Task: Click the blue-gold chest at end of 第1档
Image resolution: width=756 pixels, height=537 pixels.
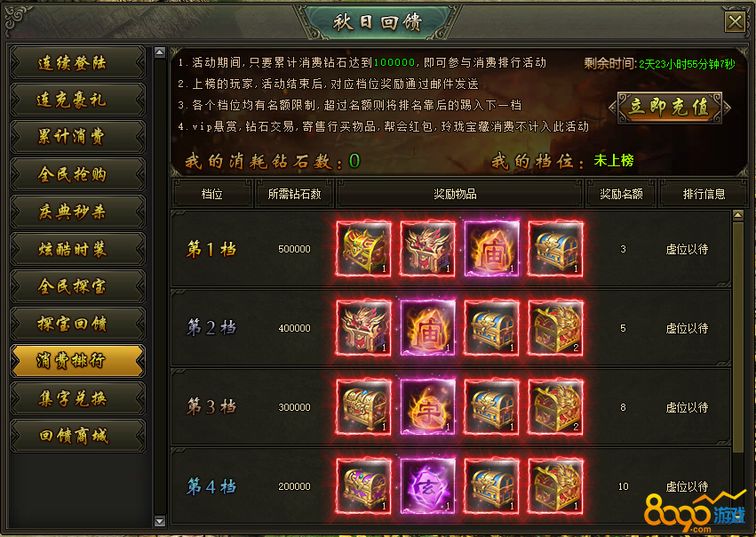Action: pyautogui.click(x=555, y=249)
